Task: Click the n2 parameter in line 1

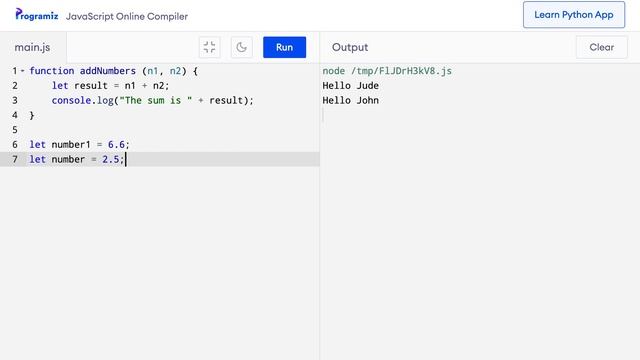Action: click(x=175, y=71)
